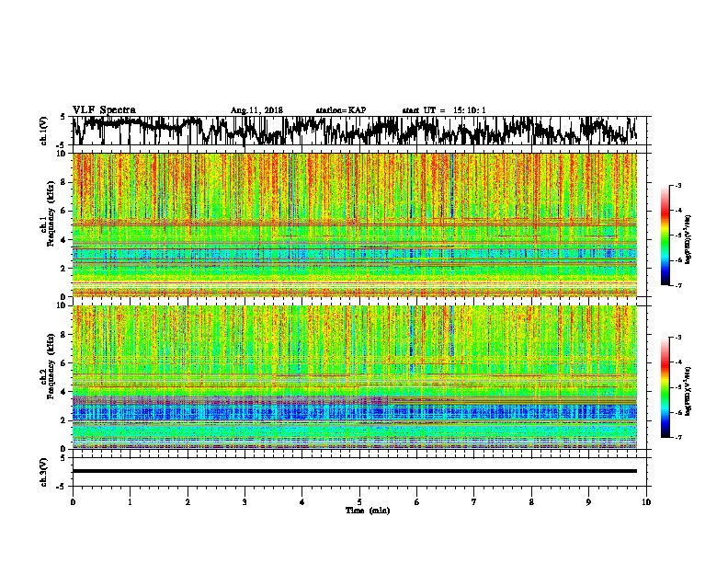Click the ch.2 spectrogram panel
Image resolution: width=728 pixels, height=563 pixels.
[354, 377]
